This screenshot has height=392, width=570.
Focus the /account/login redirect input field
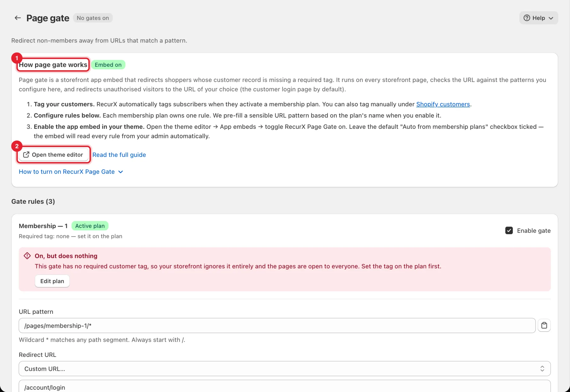284,387
